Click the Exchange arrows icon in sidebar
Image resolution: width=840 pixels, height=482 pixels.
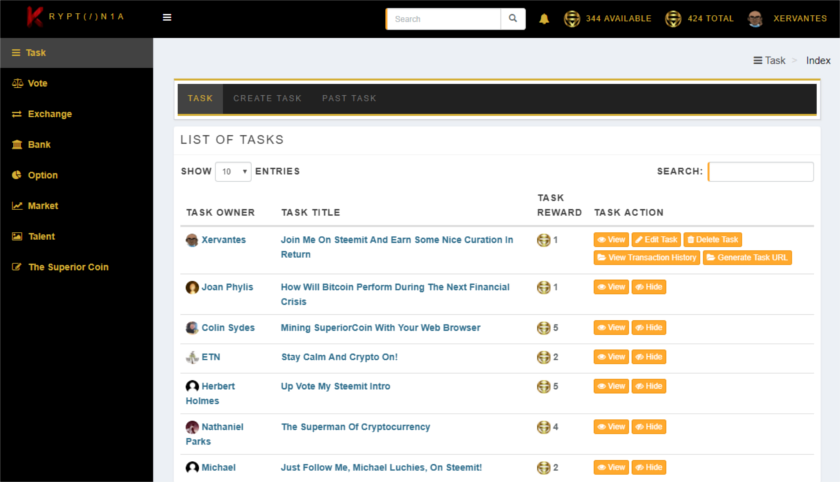click(x=17, y=114)
